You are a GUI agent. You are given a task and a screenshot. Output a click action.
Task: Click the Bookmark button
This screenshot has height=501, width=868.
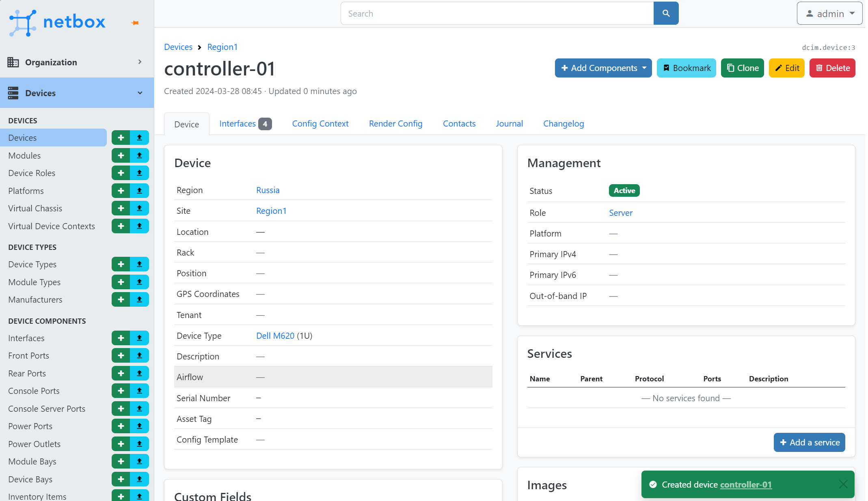687,68
